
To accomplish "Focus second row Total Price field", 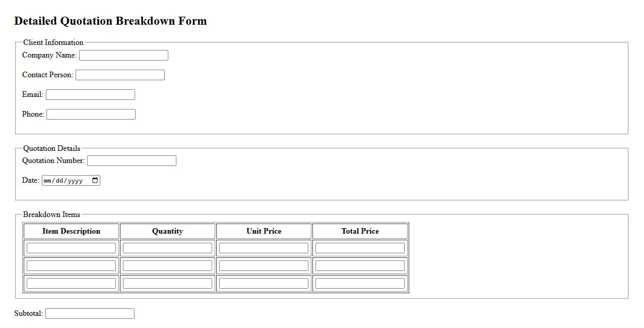I will pos(360,266).
